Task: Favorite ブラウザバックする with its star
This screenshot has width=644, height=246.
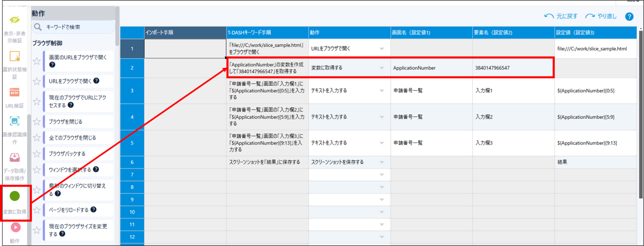Action: click(37, 154)
